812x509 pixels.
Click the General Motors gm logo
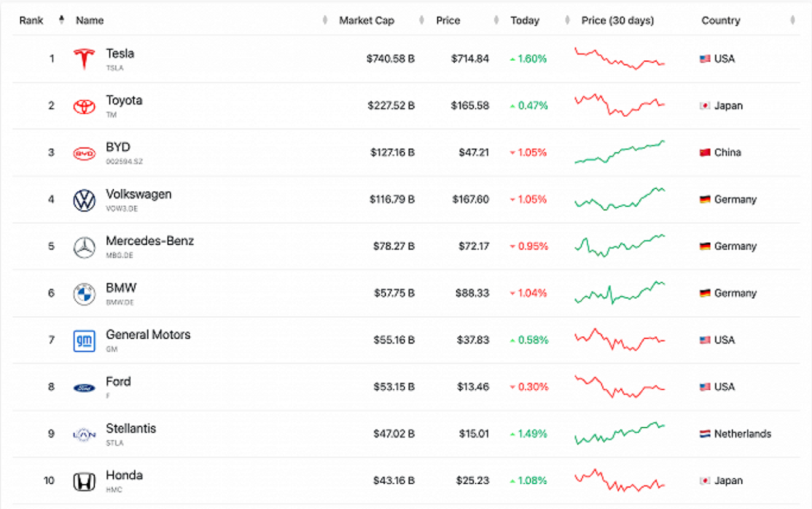pyautogui.click(x=84, y=341)
